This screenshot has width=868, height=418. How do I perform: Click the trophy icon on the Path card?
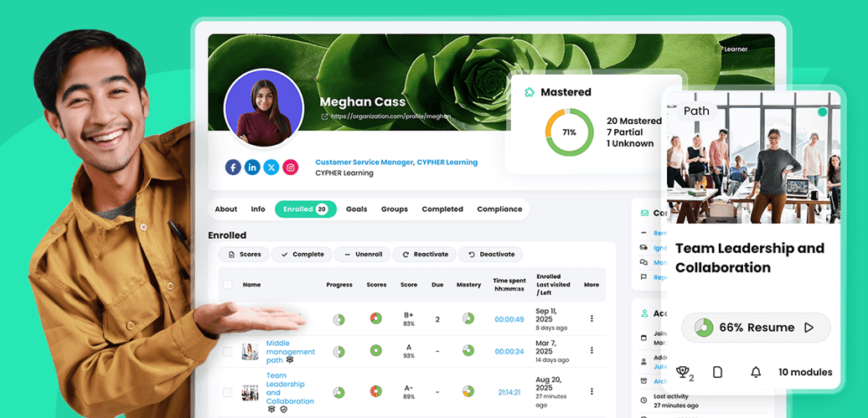coord(683,371)
